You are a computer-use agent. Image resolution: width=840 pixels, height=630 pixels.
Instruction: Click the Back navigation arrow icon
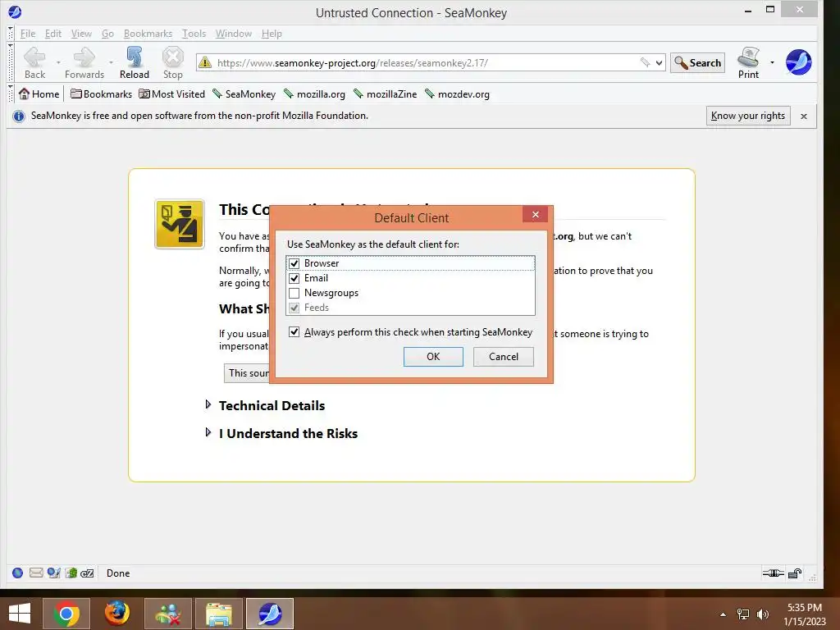(x=34, y=57)
